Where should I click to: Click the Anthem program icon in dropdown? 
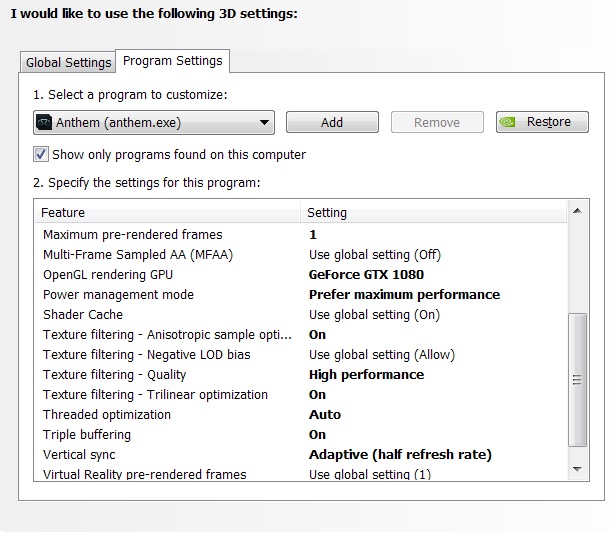[x=44, y=122]
